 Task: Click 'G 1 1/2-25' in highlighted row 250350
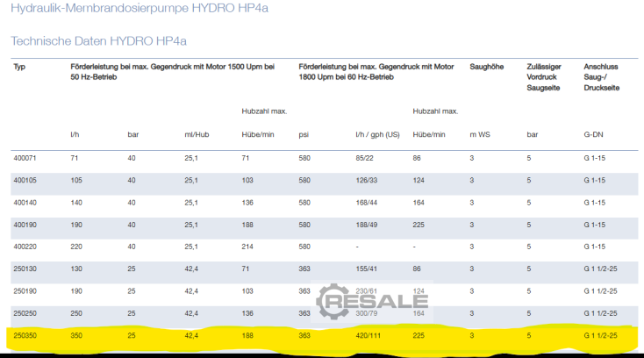coord(600,335)
